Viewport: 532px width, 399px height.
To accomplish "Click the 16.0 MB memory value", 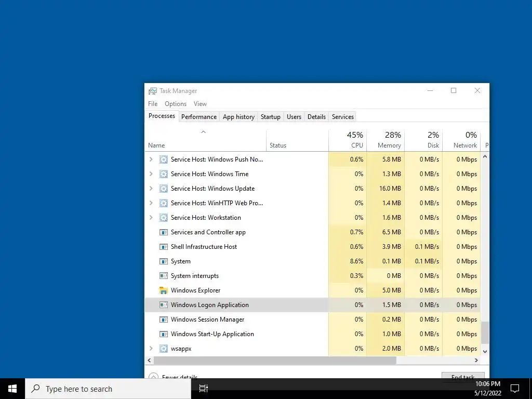I will point(390,189).
